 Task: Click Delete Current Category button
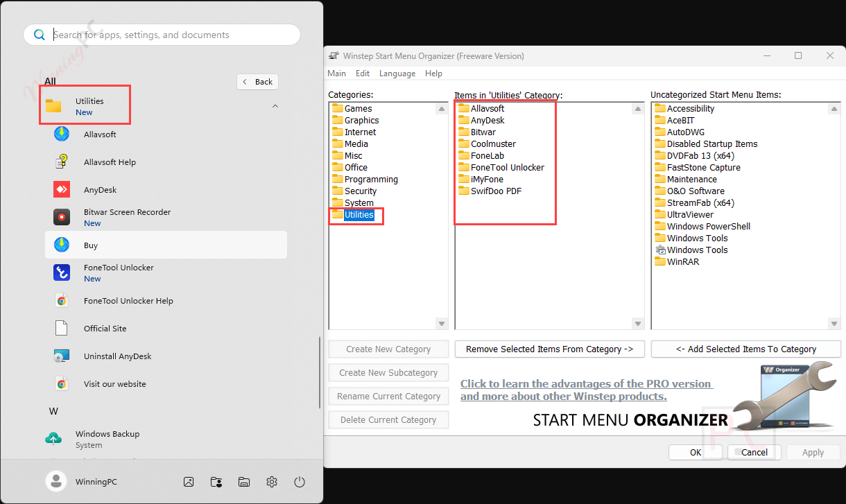point(388,419)
